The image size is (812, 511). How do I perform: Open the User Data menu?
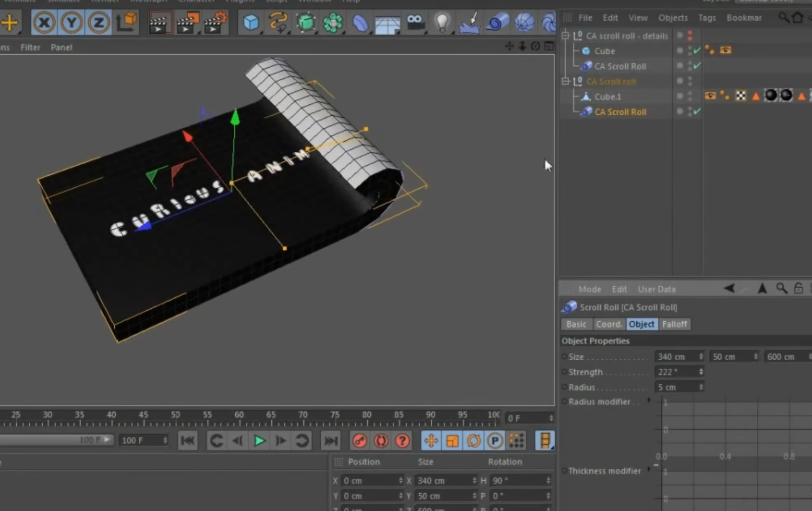click(656, 289)
